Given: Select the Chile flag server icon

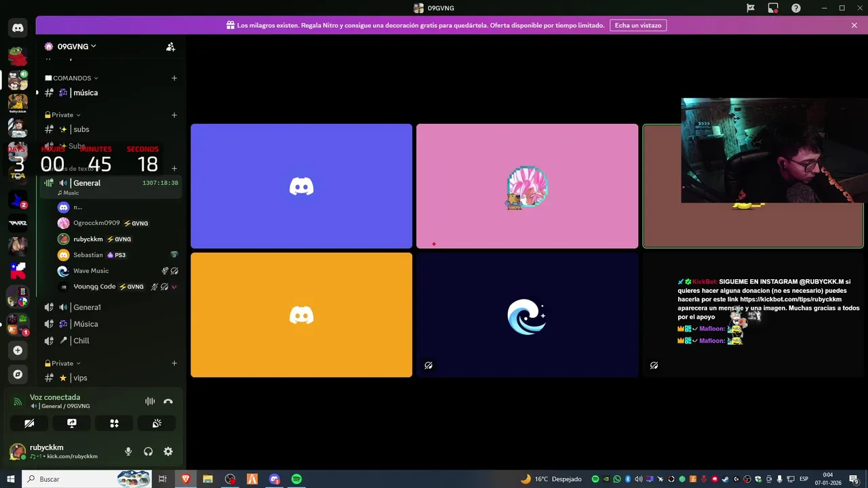Looking at the screenshot, I should point(18,270).
